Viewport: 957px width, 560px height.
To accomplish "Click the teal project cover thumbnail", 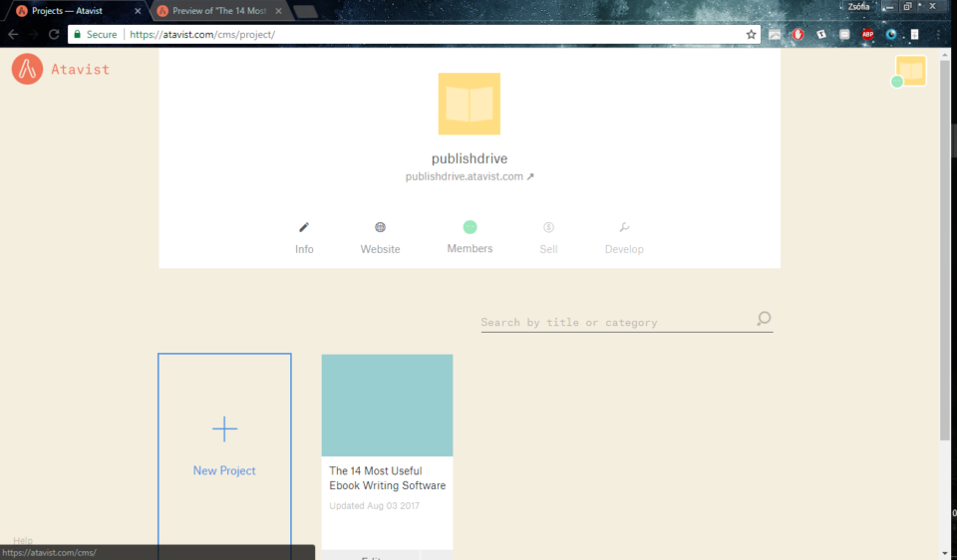I will (x=387, y=406).
